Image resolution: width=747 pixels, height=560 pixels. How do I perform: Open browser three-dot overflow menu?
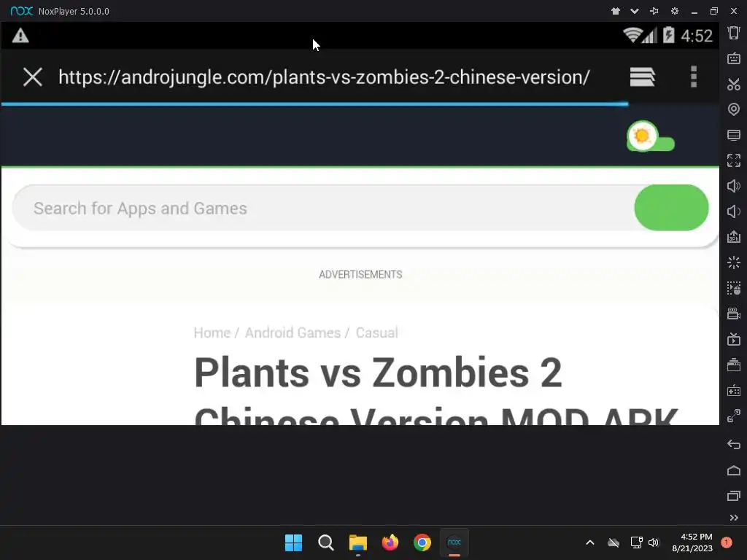pos(694,77)
